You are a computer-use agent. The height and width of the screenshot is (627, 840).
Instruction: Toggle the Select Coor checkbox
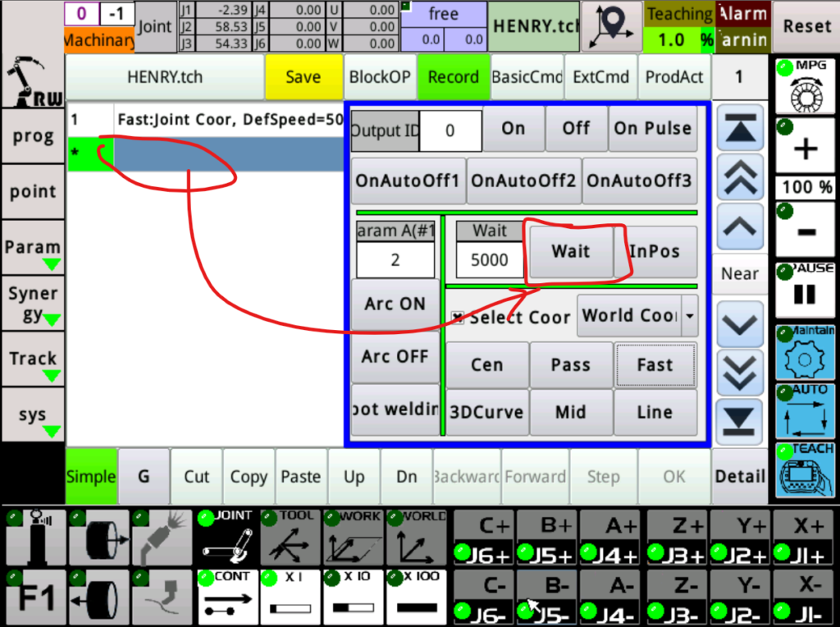[x=458, y=318]
